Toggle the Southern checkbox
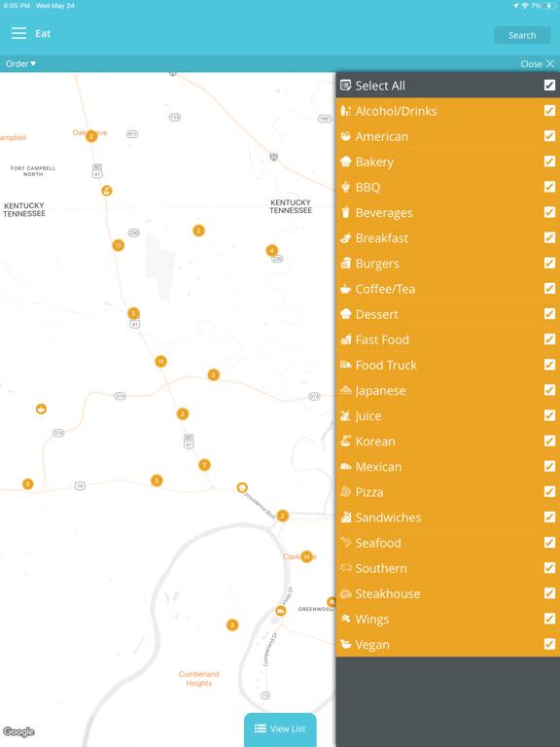 click(x=549, y=568)
